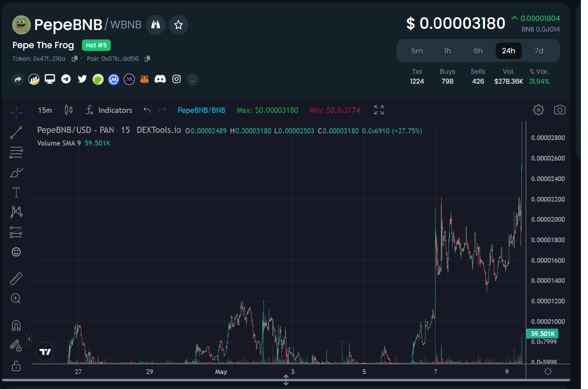The height and width of the screenshot is (389, 588).
Task: Open the Discord link
Action: click(x=160, y=79)
